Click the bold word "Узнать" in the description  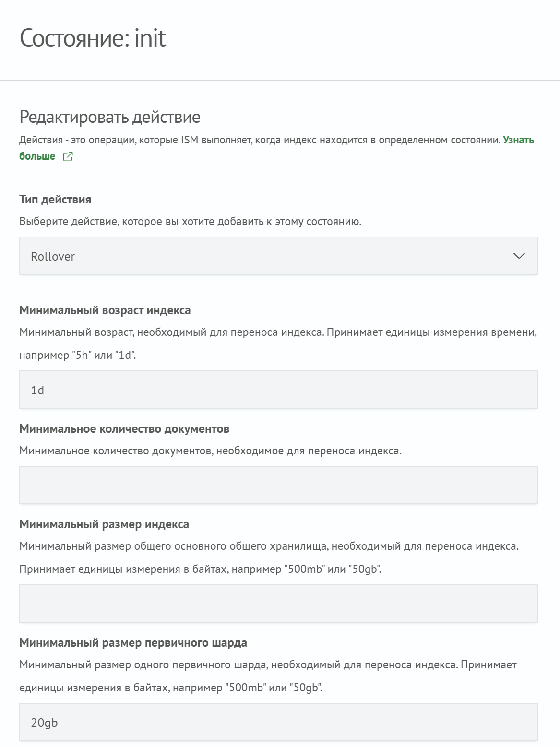point(517,141)
